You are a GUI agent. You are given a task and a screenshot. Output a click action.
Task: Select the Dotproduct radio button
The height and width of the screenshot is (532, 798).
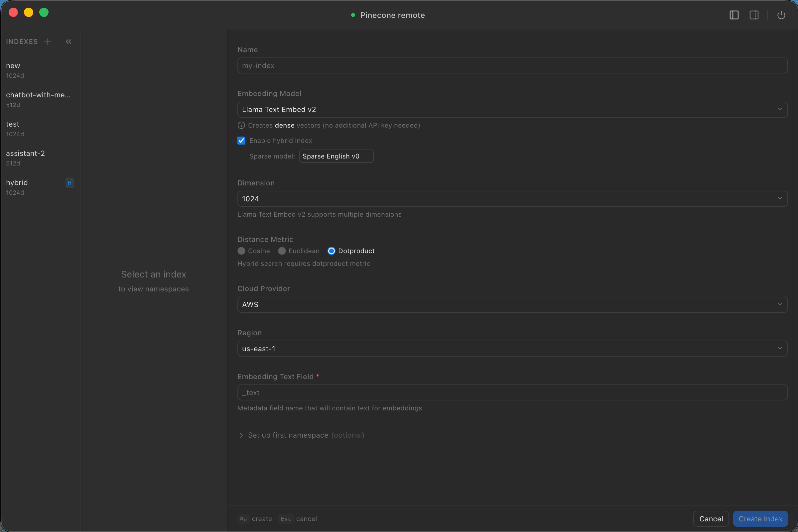pos(331,251)
